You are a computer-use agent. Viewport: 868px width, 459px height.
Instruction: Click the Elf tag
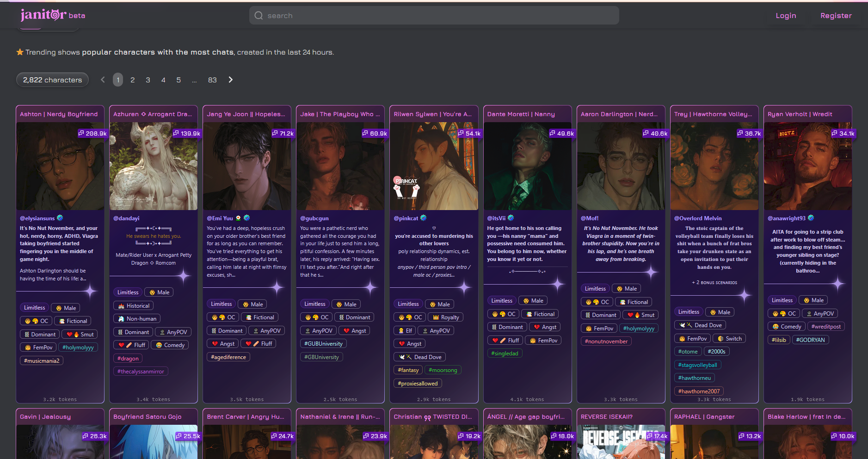(x=404, y=330)
